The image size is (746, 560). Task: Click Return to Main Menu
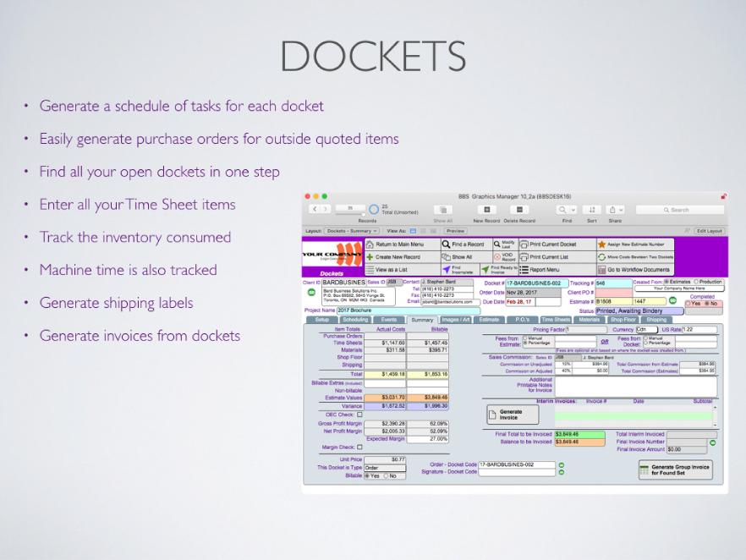click(403, 244)
